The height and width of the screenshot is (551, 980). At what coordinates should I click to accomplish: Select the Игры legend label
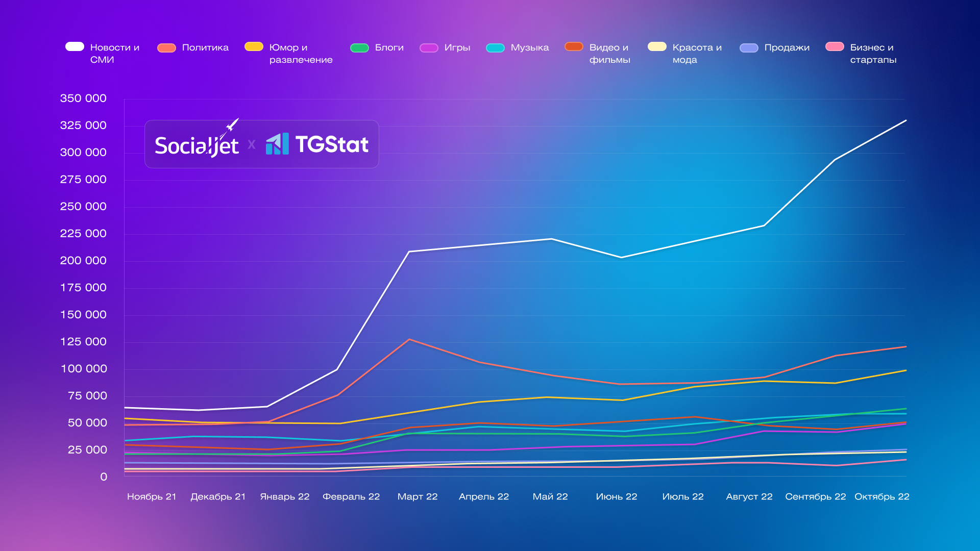[457, 47]
